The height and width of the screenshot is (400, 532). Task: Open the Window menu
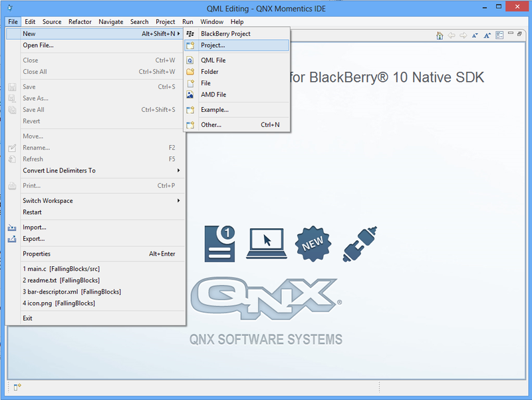pyautogui.click(x=211, y=22)
